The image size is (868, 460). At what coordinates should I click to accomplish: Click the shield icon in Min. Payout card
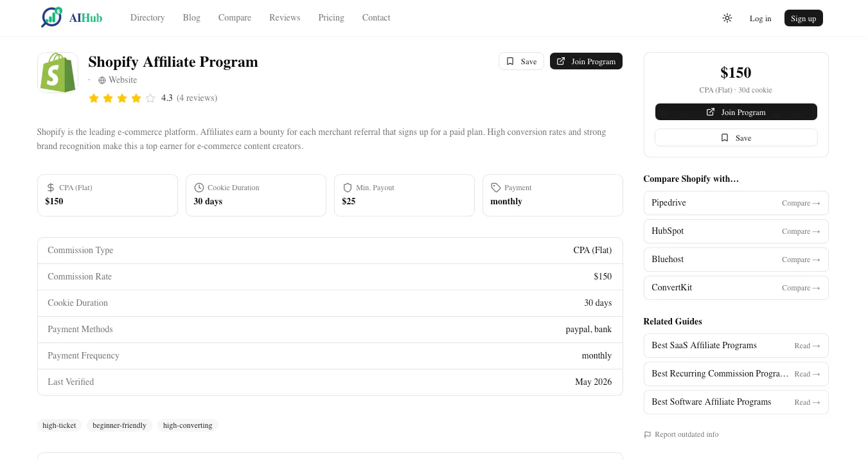[x=348, y=188]
